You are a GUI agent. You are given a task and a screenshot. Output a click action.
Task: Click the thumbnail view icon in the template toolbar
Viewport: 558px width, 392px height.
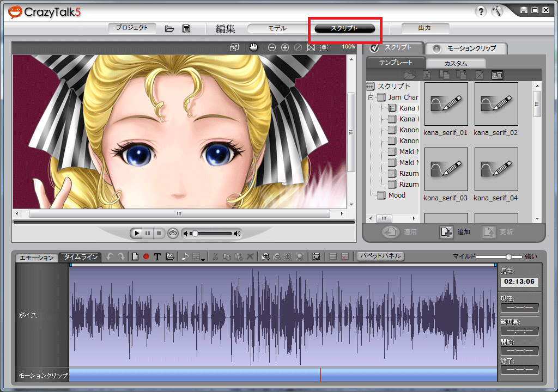pos(497,75)
